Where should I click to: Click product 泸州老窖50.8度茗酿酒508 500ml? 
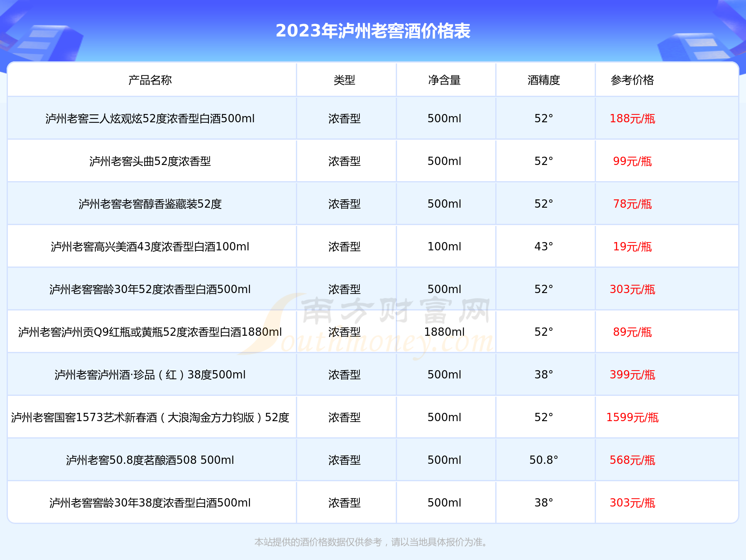[x=150, y=460]
